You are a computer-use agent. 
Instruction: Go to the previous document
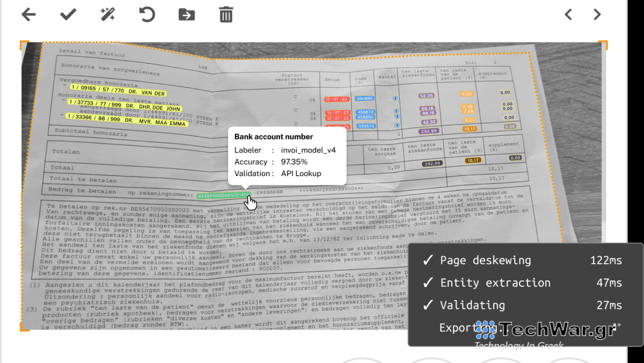click(568, 14)
